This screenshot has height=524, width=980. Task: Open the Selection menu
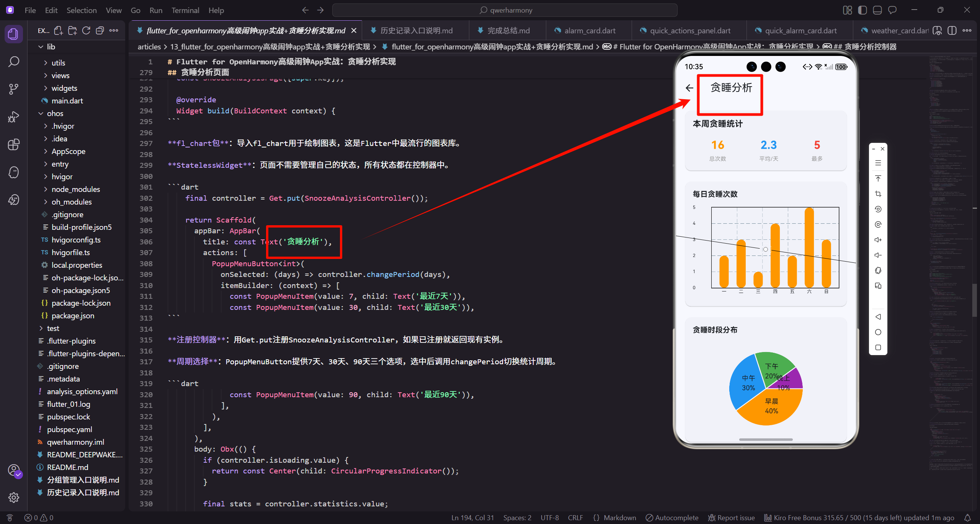(82, 10)
